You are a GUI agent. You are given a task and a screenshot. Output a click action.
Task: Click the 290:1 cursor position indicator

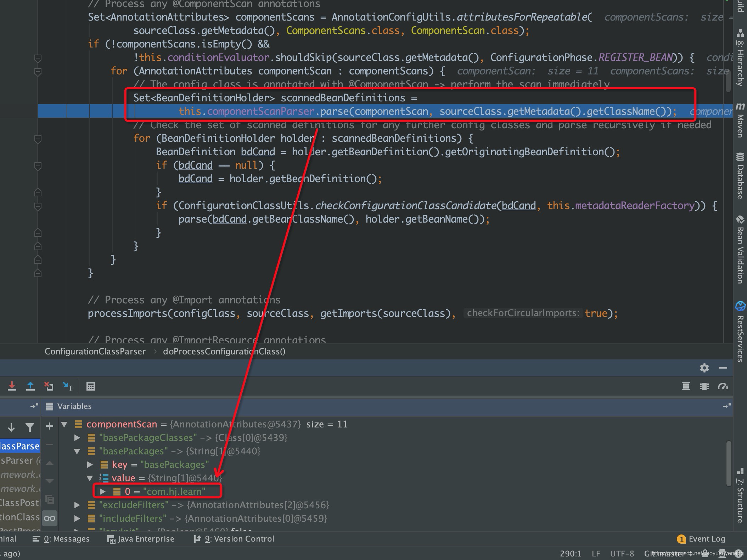571,554
